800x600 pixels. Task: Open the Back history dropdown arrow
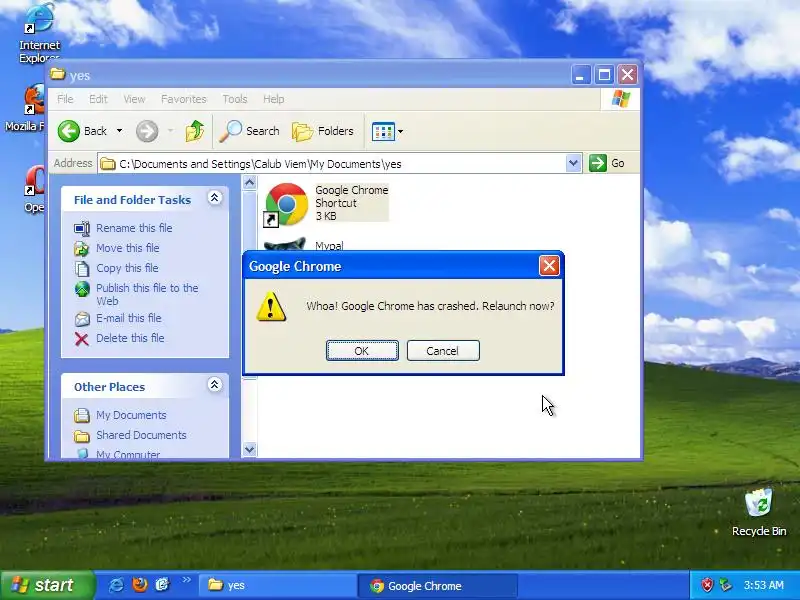click(x=119, y=131)
